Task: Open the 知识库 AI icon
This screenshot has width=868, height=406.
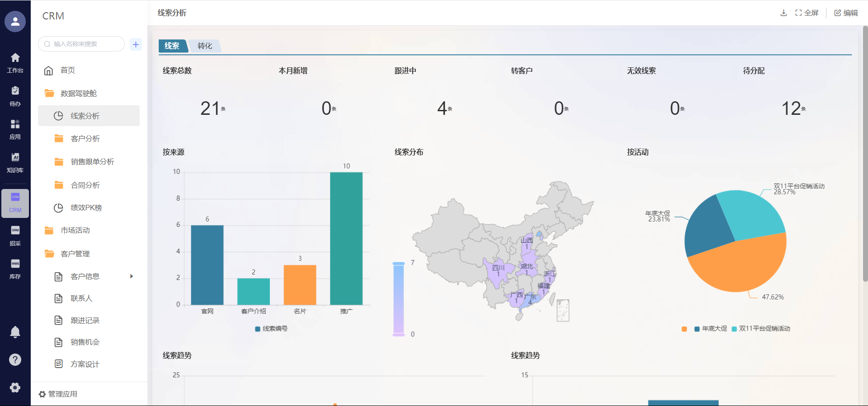Action: click(15, 162)
